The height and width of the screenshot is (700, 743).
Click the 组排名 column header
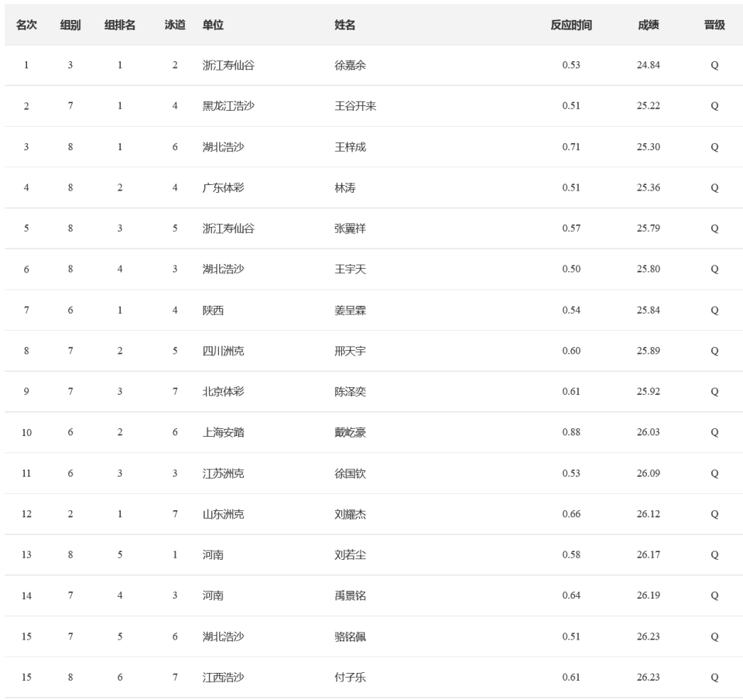[x=120, y=25]
